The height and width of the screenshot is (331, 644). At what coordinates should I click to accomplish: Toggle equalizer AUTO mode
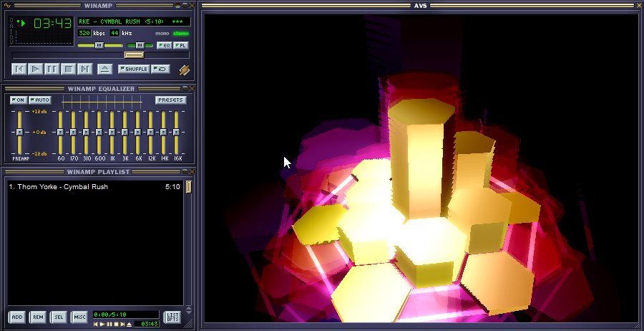(x=40, y=100)
